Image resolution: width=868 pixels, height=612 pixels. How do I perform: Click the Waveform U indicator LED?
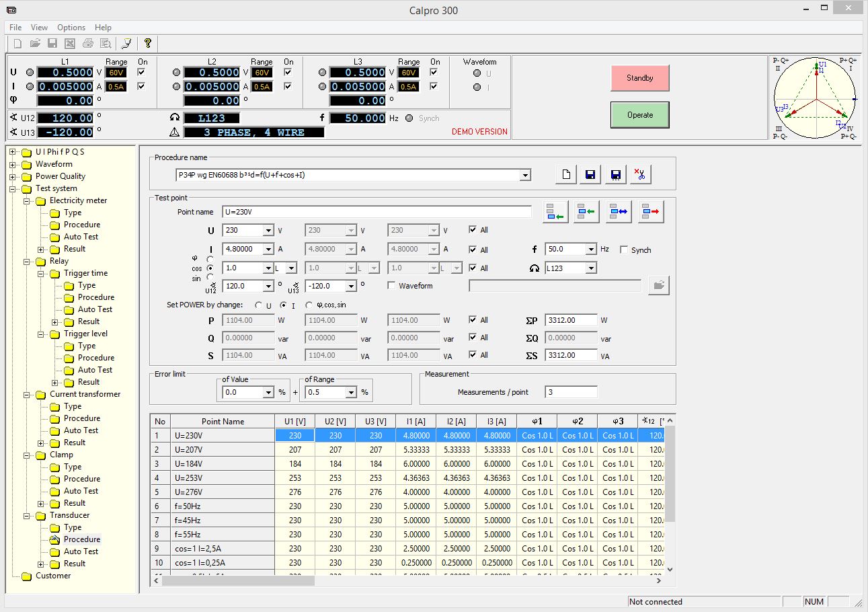[477, 73]
